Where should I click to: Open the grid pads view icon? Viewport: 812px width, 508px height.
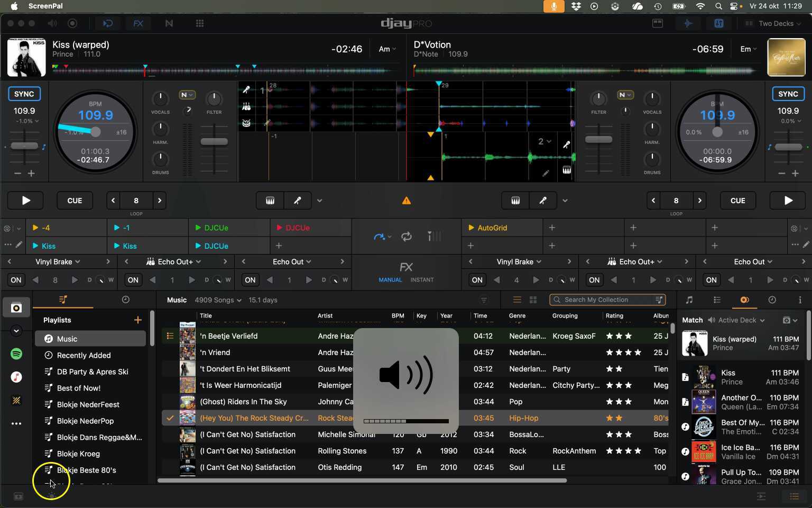pos(199,23)
